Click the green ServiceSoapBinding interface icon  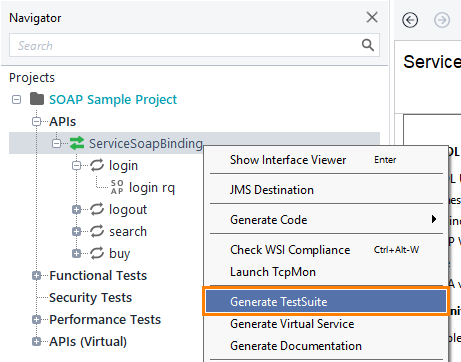[77, 143]
